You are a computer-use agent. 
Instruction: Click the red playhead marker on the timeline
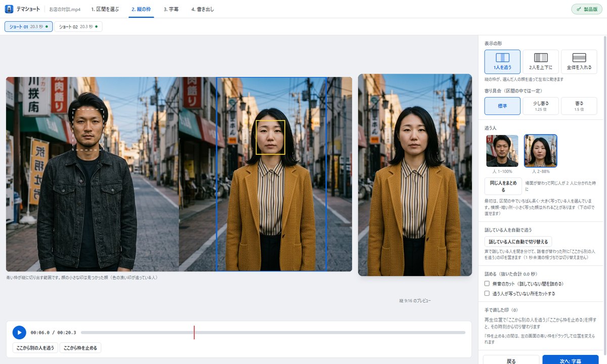tap(194, 332)
